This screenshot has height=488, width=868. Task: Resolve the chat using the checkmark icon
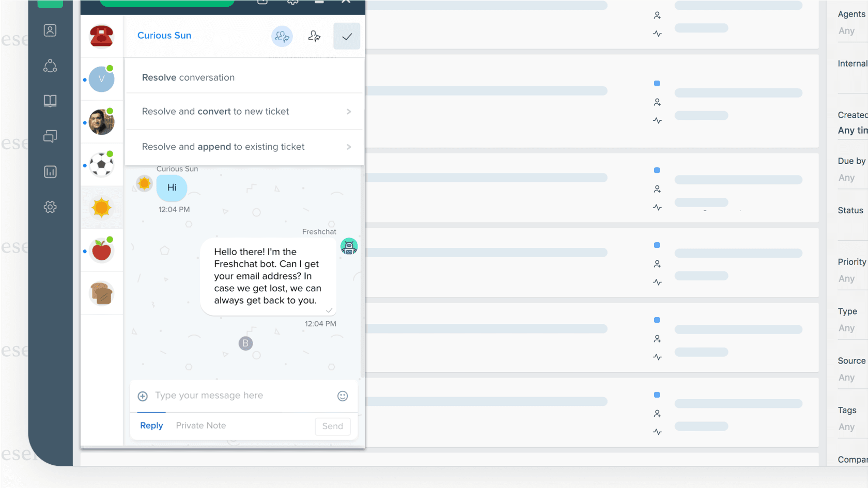tap(347, 36)
